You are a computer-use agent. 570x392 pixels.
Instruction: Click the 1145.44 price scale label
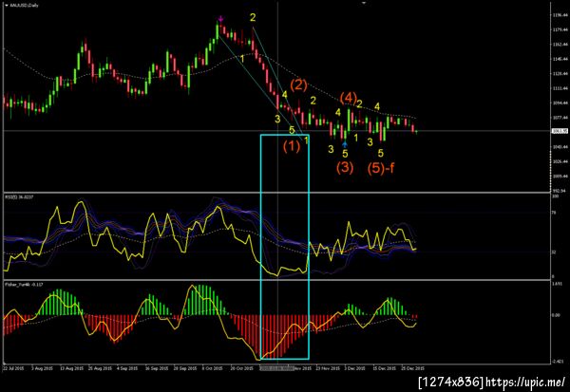tap(560, 59)
